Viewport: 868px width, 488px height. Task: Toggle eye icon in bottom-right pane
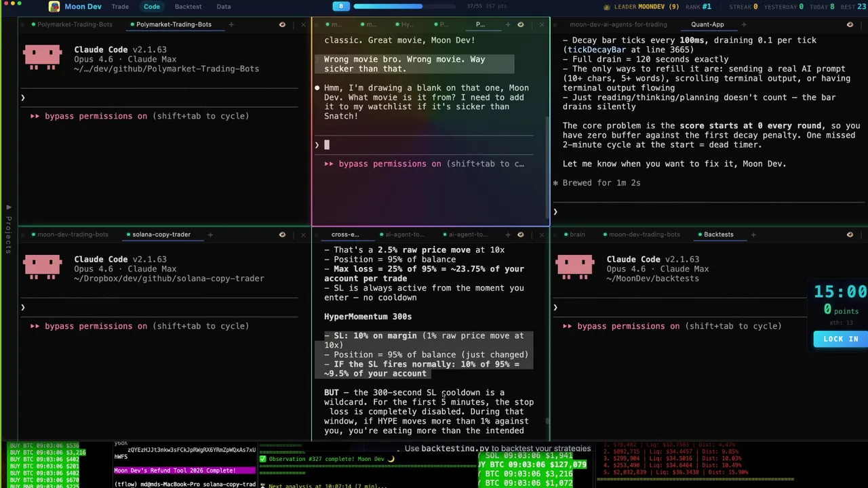pyautogui.click(x=850, y=235)
